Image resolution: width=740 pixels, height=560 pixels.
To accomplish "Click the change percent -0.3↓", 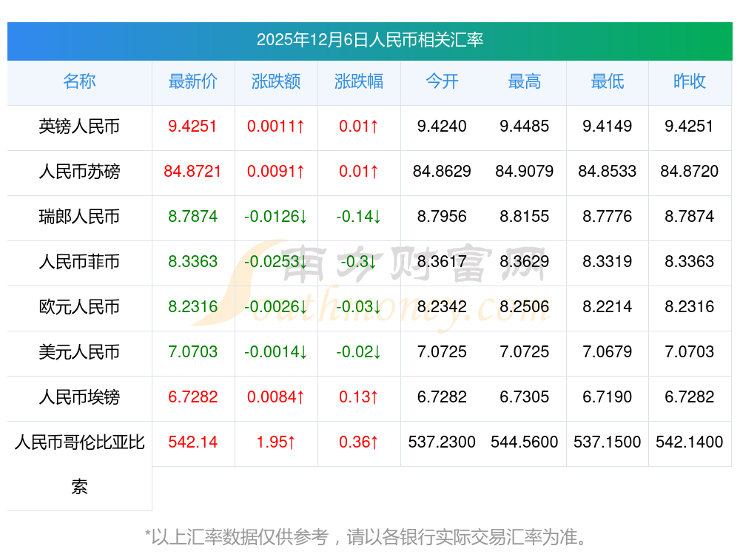I will click(359, 261).
